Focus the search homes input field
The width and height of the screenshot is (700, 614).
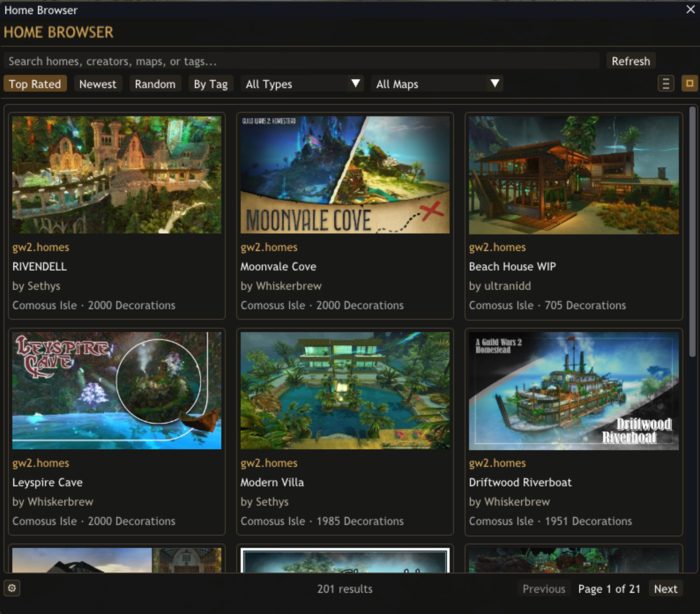tap(302, 61)
